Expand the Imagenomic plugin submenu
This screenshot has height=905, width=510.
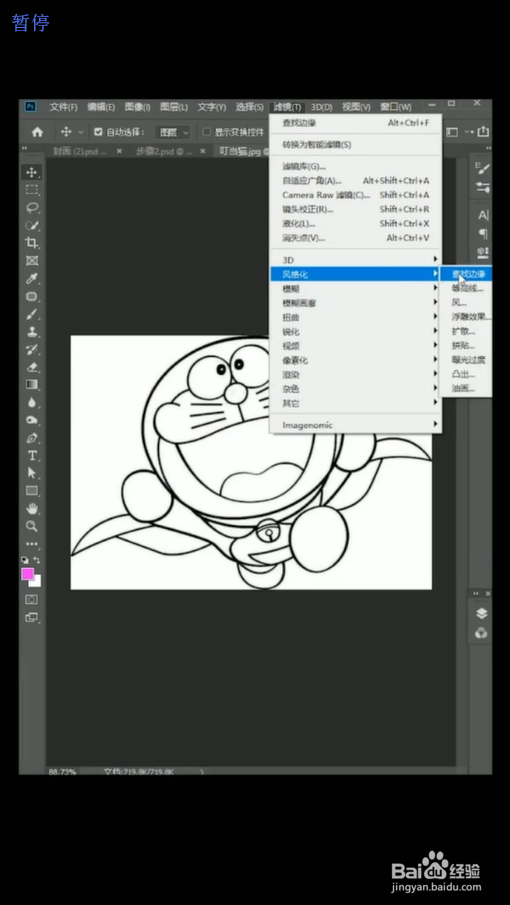point(356,425)
